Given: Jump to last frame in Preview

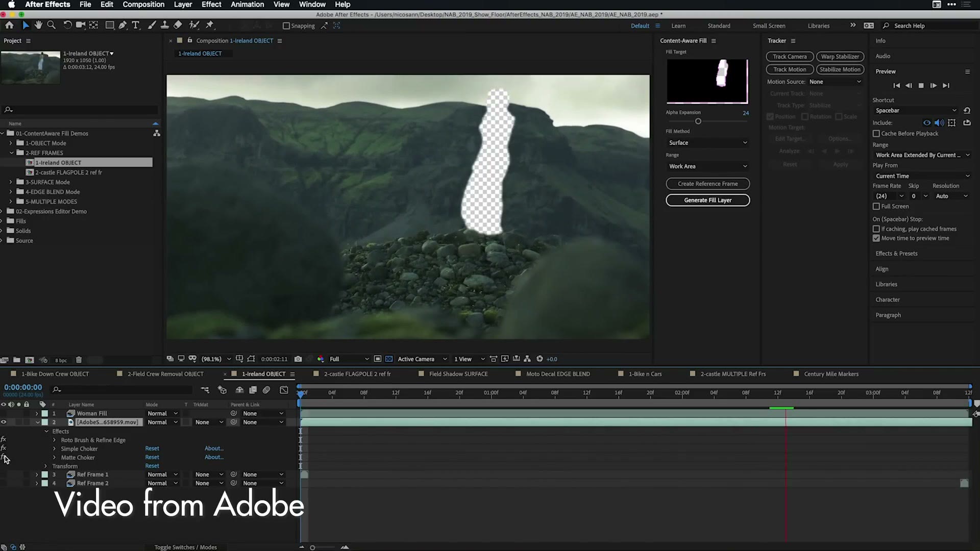Looking at the screenshot, I should 946,86.
